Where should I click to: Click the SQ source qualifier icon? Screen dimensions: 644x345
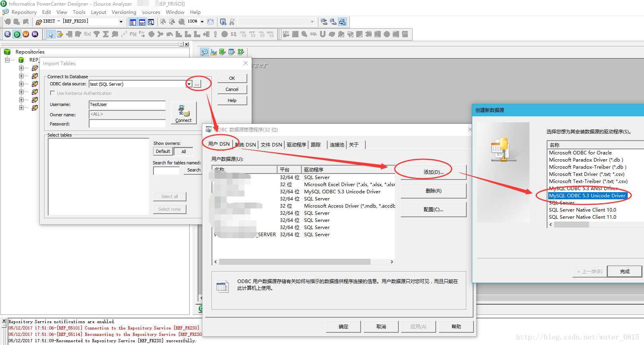coord(234,35)
